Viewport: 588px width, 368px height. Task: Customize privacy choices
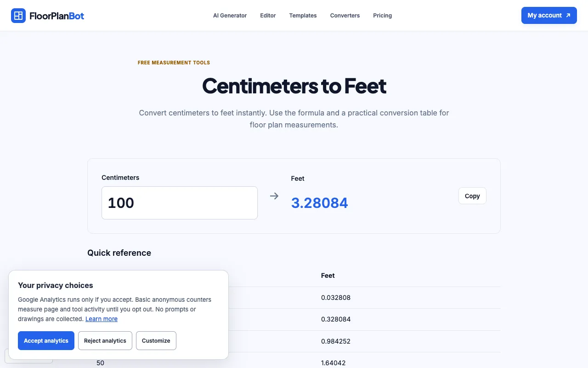(x=156, y=341)
